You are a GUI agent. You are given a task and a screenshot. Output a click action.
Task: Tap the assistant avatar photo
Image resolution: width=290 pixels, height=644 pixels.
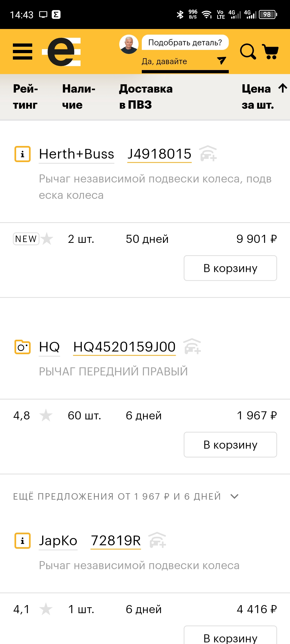point(129,44)
